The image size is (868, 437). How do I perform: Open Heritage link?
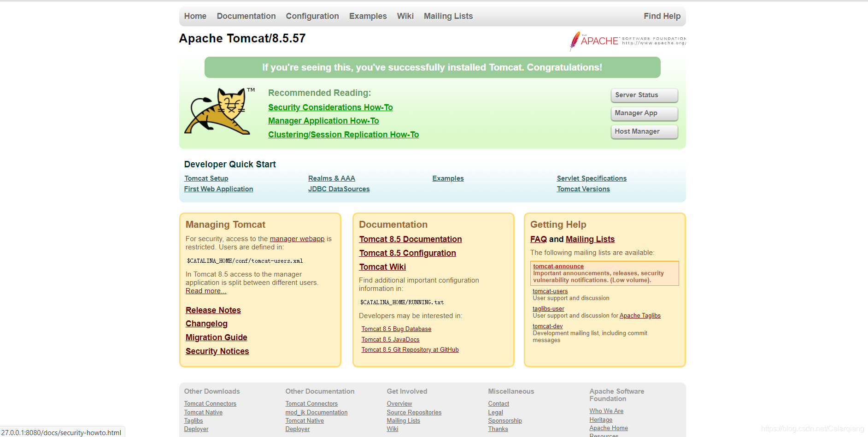601,420
